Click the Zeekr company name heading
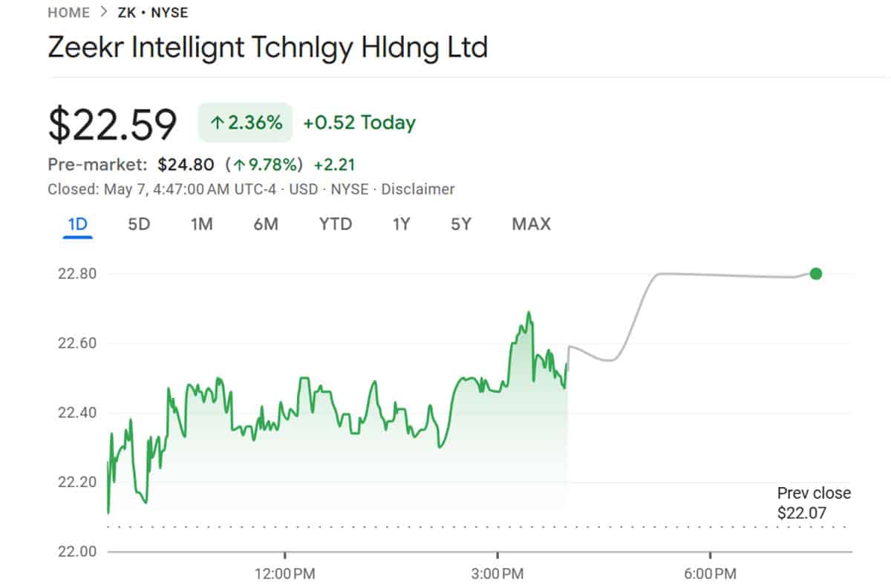 point(267,48)
